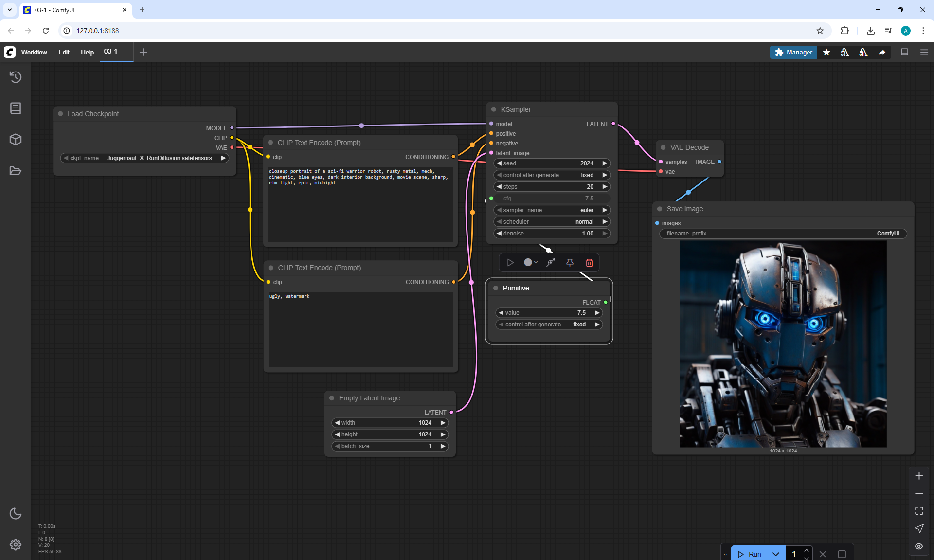Open the Edit menu
Image resolution: width=934 pixels, height=560 pixels.
coord(64,52)
